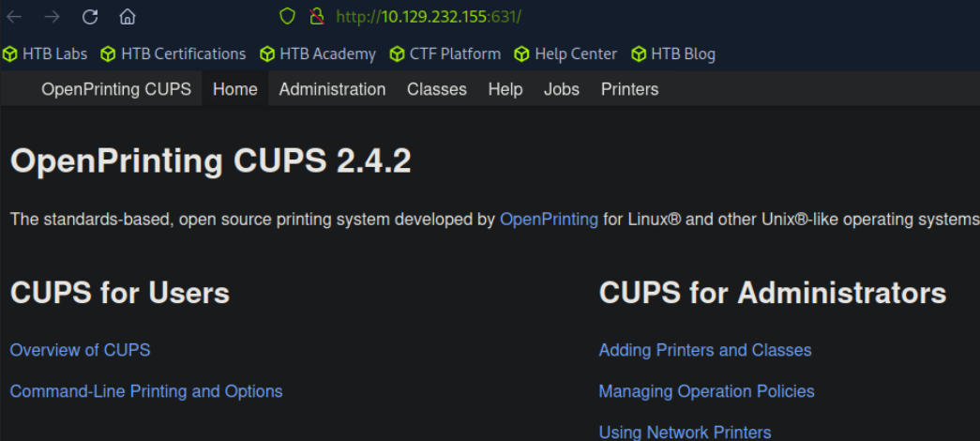Select the Home tab
The image size is (980, 441).
(235, 89)
